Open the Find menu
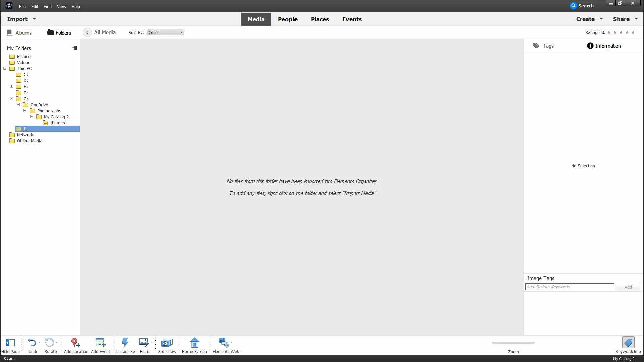The width and height of the screenshot is (644, 362). point(47,6)
